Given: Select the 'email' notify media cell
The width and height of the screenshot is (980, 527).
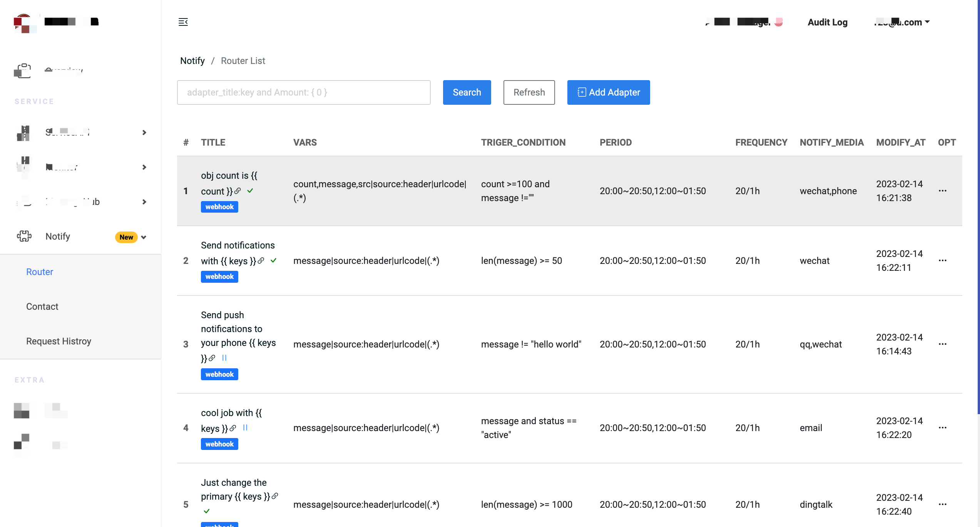Looking at the screenshot, I should pos(811,428).
